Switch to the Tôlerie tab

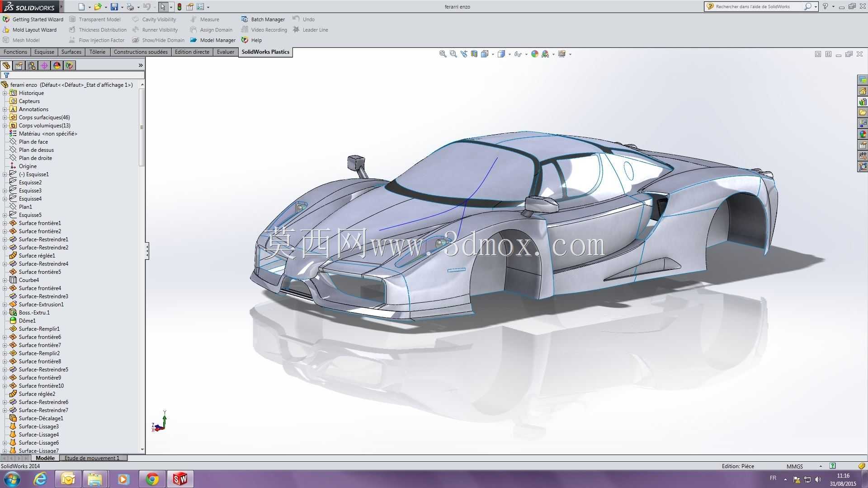97,52
